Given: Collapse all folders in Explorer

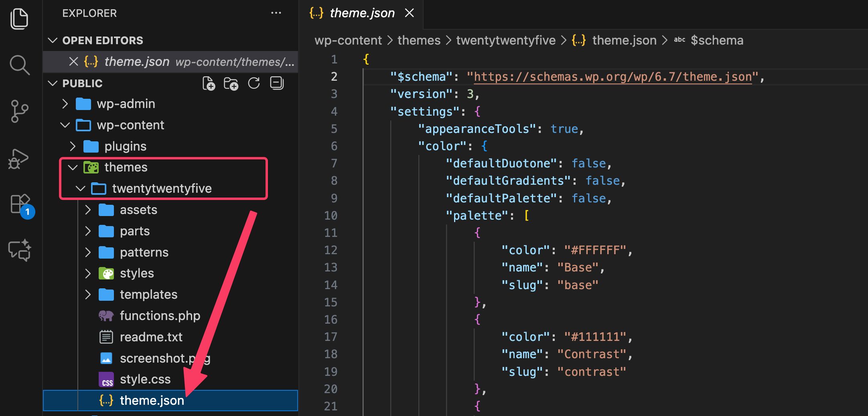Looking at the screenshot, I should 277,83.
